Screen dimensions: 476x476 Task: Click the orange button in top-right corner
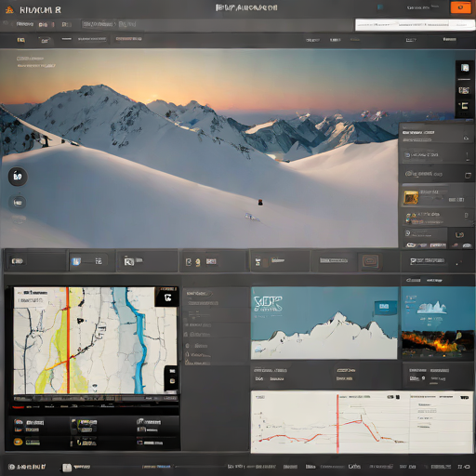click(460, 7)
